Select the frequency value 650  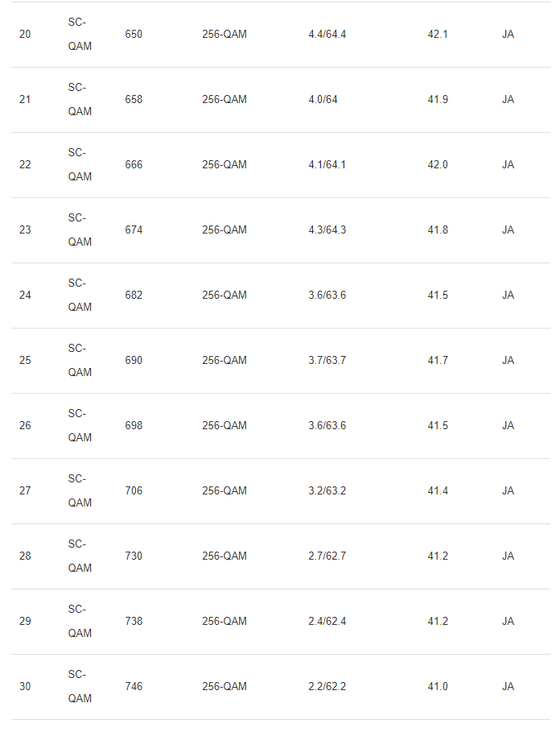coord(134,35)
